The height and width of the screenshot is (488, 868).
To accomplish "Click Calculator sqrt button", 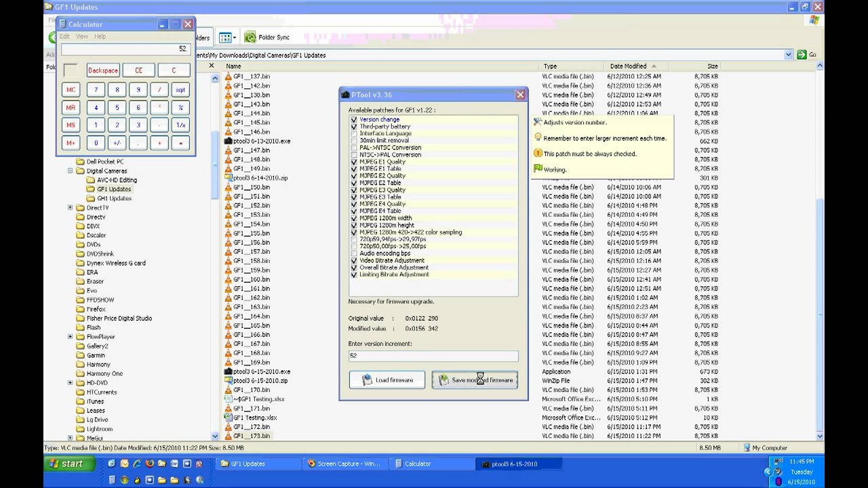I will point(180,89).
